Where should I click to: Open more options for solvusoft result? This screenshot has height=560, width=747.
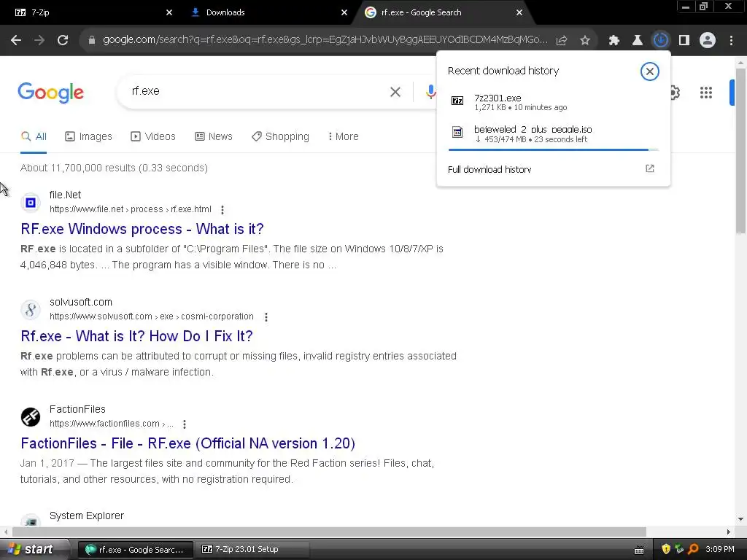(x=266, y=316)
